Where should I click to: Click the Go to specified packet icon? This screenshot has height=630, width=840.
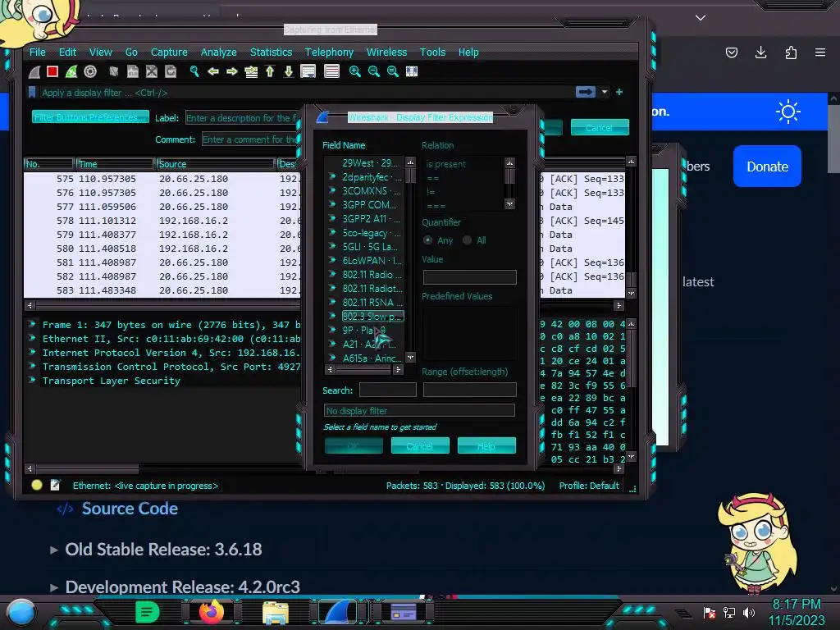pos(251,71)
